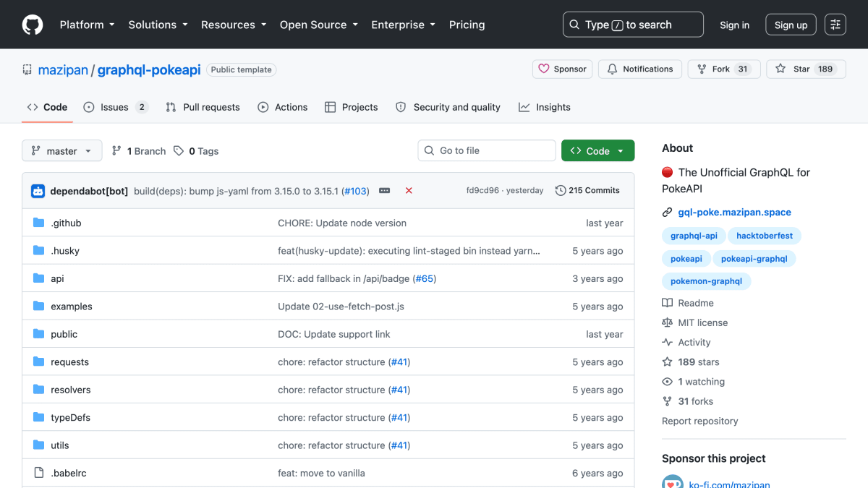Open the Insights tab
This screenshot has width=868, height=488.
[x=545, y=107]
